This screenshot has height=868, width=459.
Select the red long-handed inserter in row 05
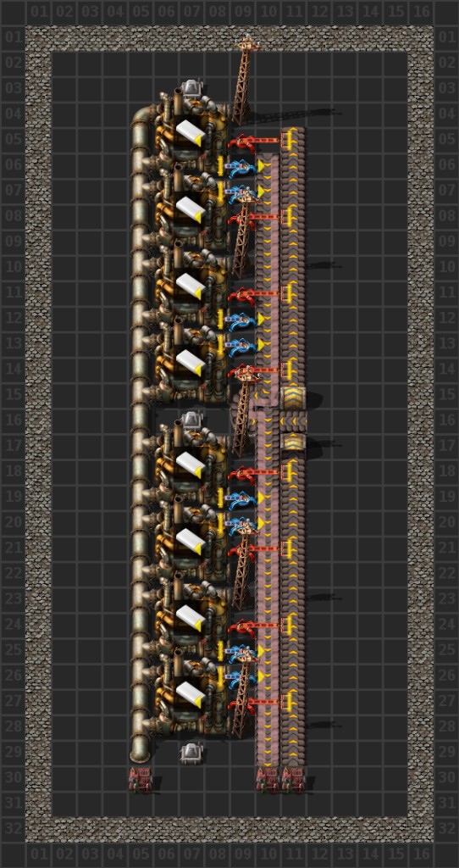tap(263, 142)
